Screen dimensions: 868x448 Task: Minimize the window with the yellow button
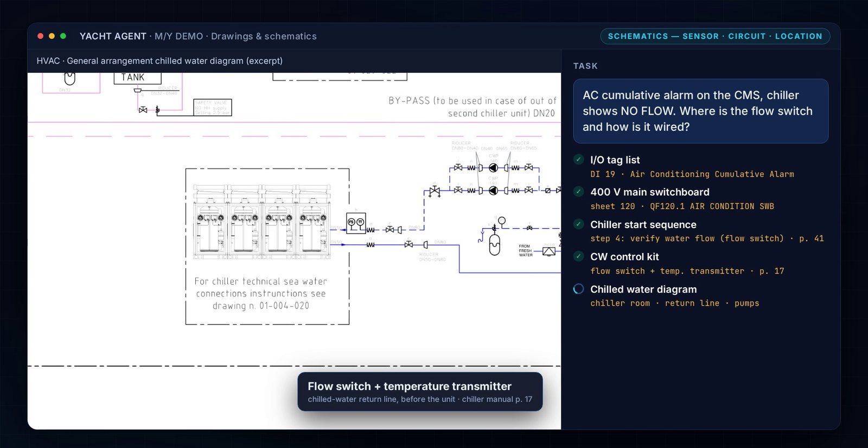[x=52, y=36]
